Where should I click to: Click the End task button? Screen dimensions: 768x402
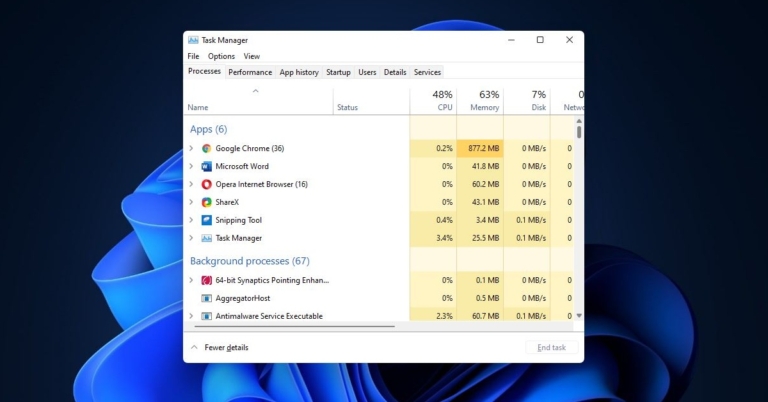pos(552,347)
